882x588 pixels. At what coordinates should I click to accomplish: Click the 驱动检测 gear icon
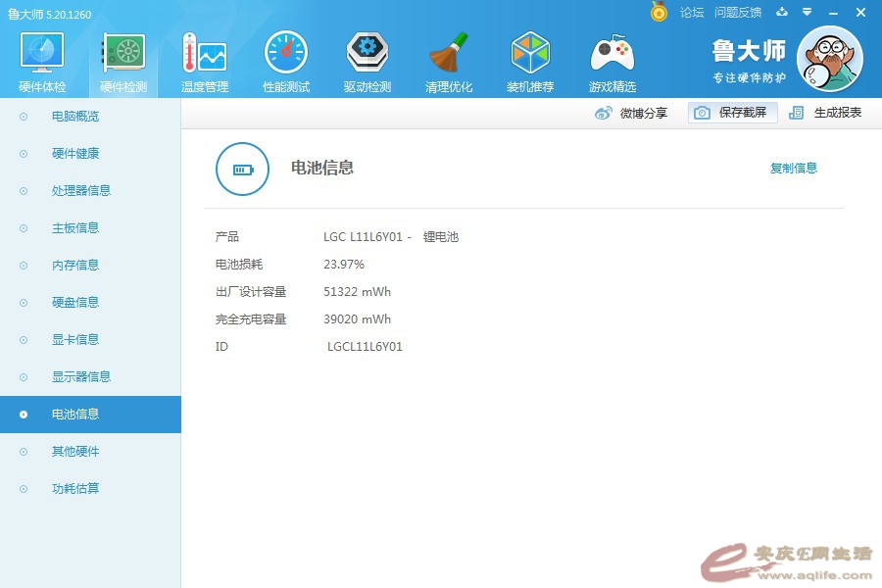(x=367, y=54)
